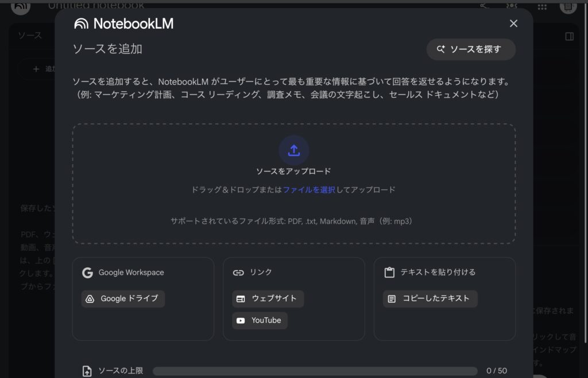Switch to the ソース panel tab
The width and height of the screenshot is (588, 378).
(x=30, y=36)
